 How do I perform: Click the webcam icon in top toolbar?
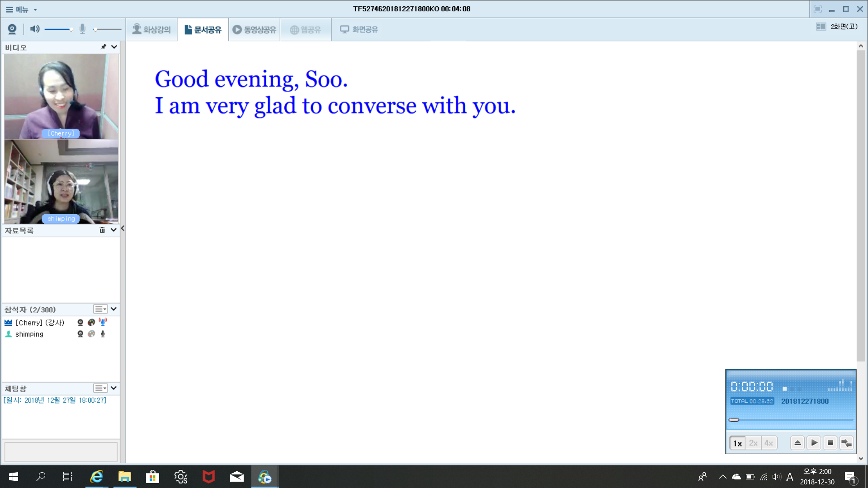click(12, 29)
